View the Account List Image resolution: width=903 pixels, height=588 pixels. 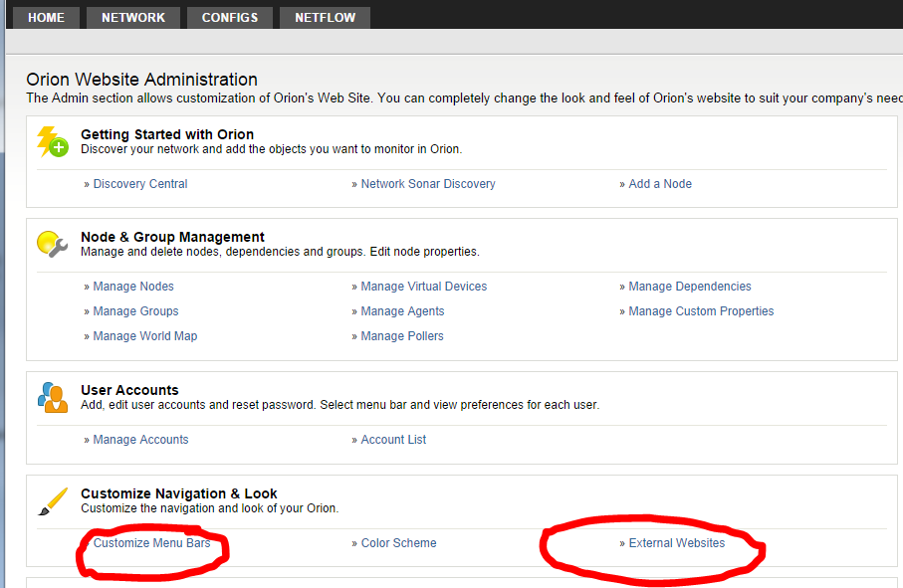tap(393, 439)
